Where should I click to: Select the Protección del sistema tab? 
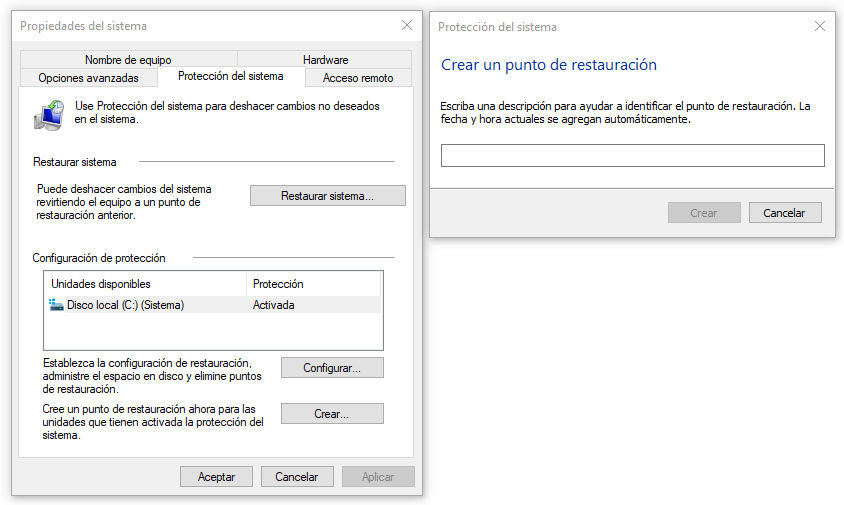point(230,76)
